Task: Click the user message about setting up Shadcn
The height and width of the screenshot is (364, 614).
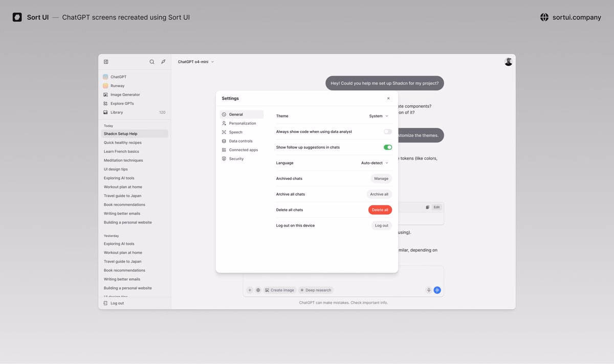Action: coord(385,83)
